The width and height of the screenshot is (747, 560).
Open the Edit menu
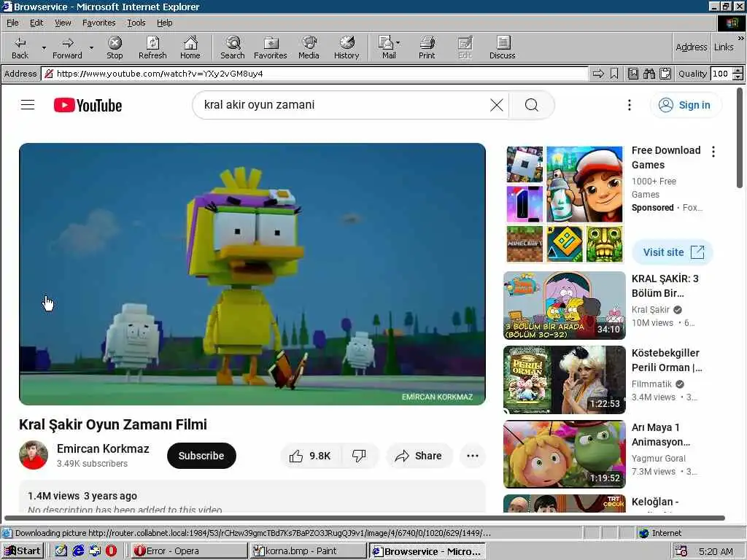tap(36, 23)
